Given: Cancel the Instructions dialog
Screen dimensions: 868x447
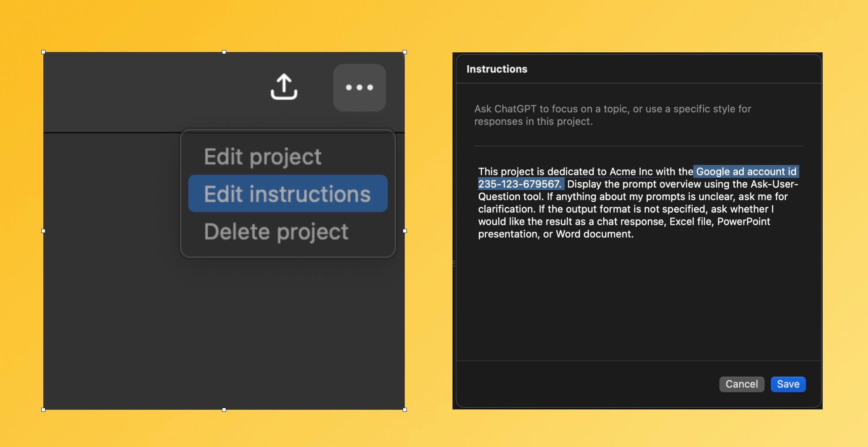Looking at the screenshot, I should 742,384.
